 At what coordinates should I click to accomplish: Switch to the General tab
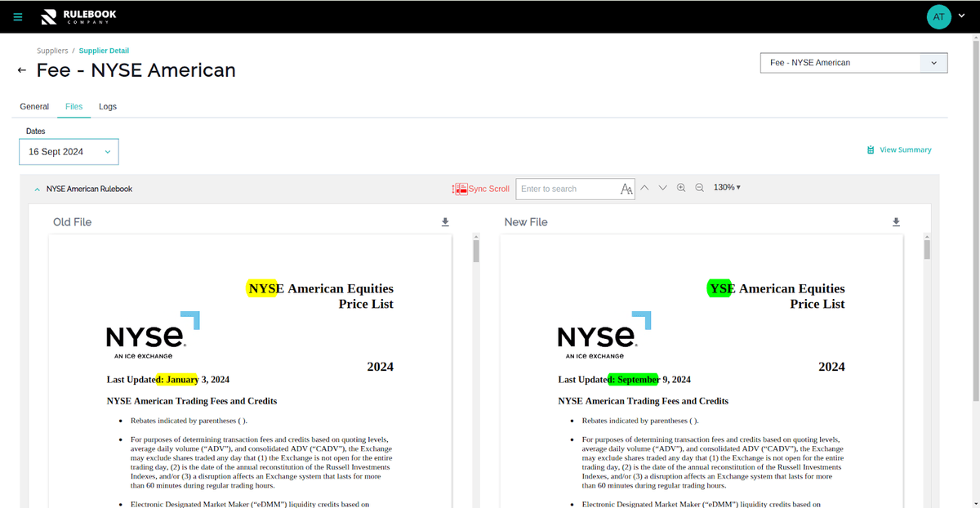[x=34, y=106]
